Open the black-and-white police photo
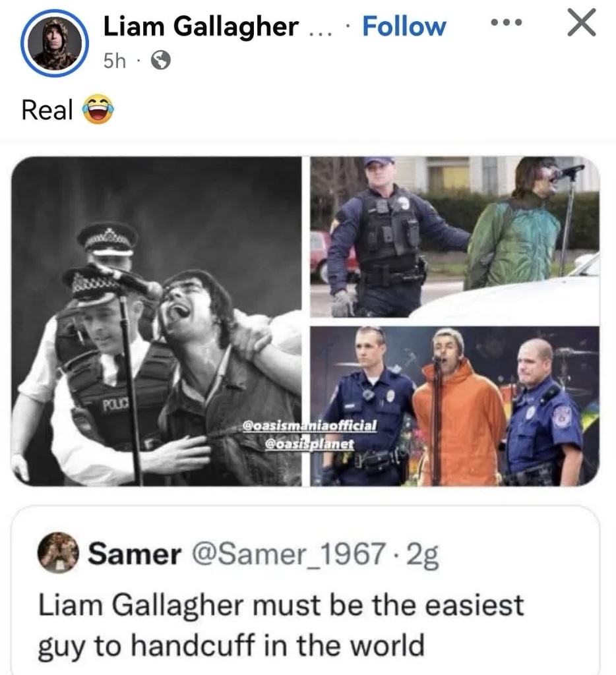The width and height of the screenshot is (616, 675). coord(156,321)
